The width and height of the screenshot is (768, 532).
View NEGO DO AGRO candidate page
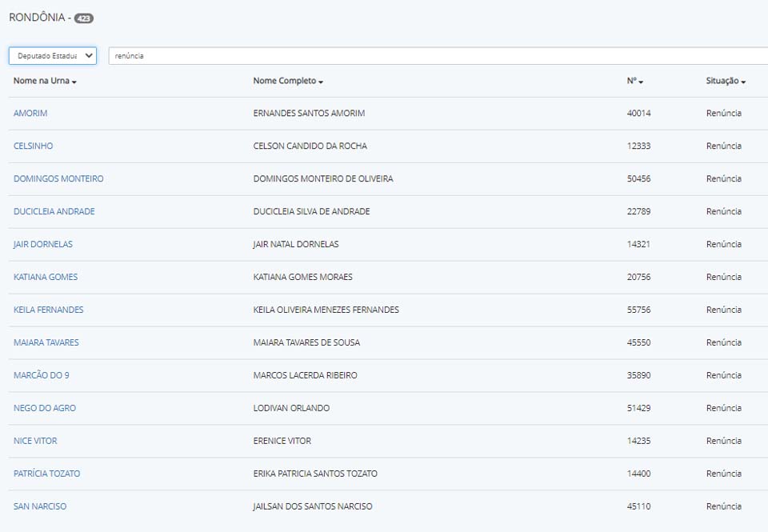(45, 409)
